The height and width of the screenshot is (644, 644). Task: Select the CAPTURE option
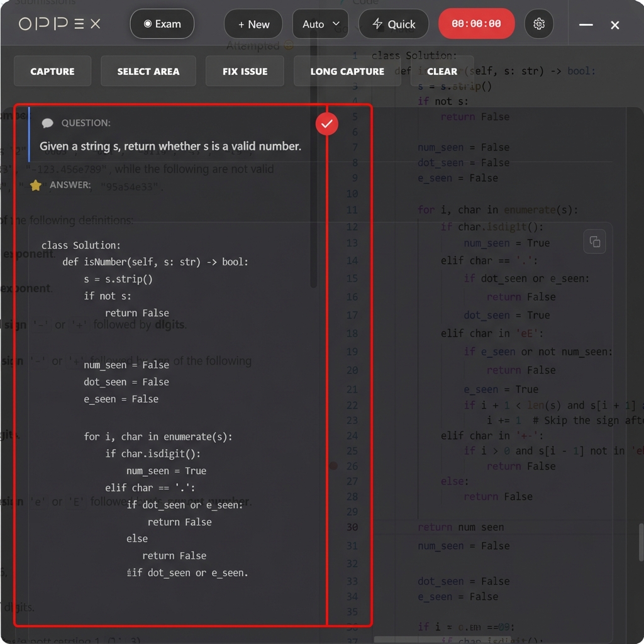(52, 71)
